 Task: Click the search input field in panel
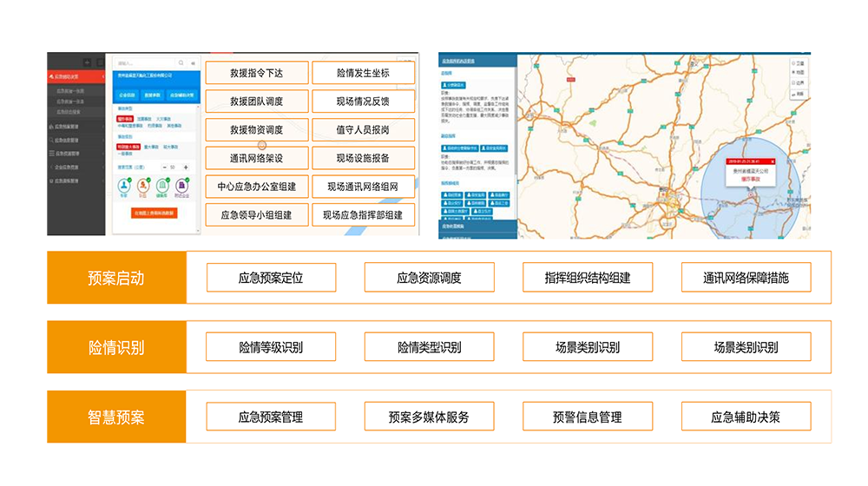143,63
